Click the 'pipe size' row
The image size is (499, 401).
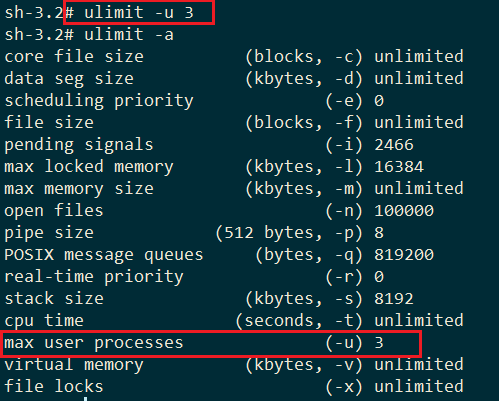tap(194, 233)
